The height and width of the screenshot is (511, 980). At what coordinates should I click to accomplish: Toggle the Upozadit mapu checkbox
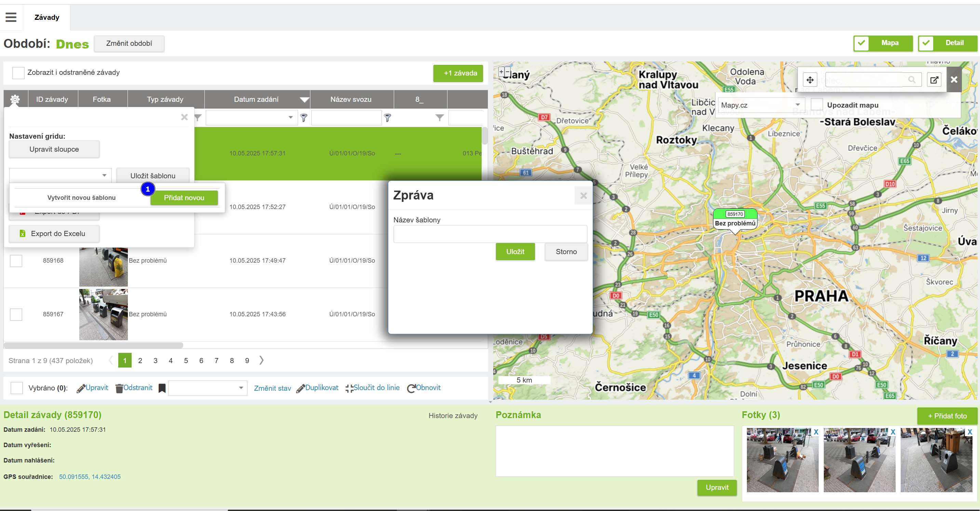pyautogui.click(x=816, y=105)
